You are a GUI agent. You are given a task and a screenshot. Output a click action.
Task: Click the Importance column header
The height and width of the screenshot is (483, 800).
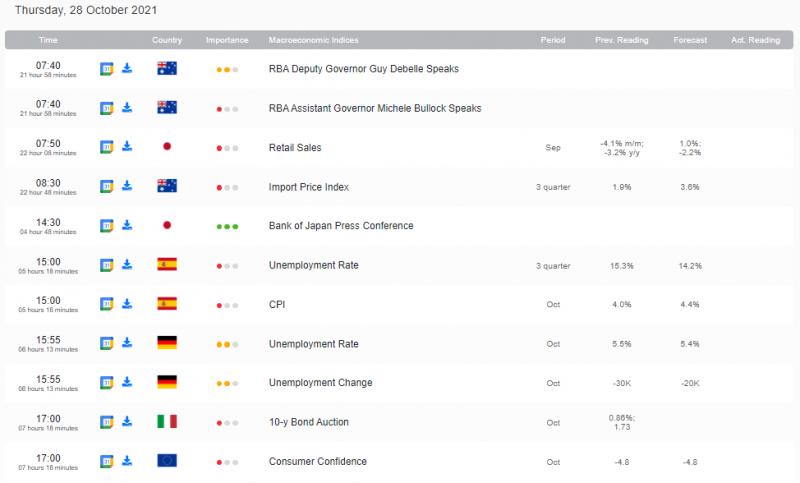pos(227,40)
